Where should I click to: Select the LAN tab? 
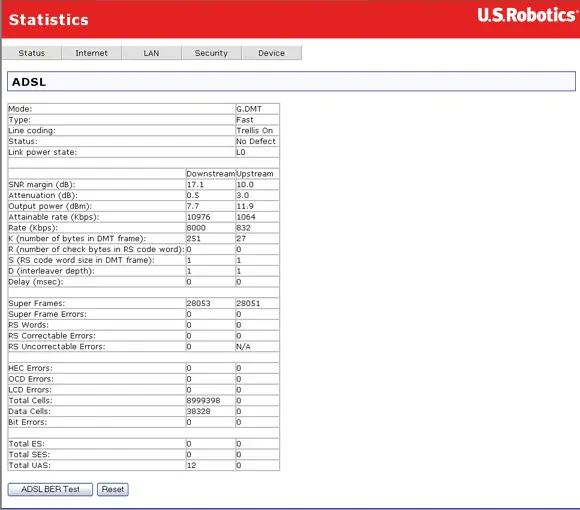coord(151,53)
